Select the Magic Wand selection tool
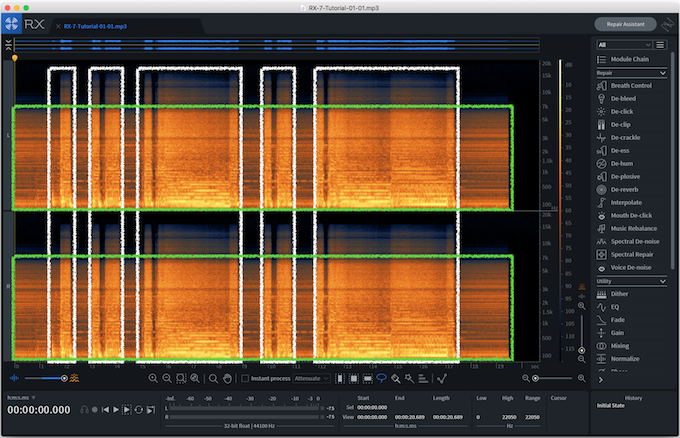The height and width of the screenshot is (438, 680). [x=409, y=379]
